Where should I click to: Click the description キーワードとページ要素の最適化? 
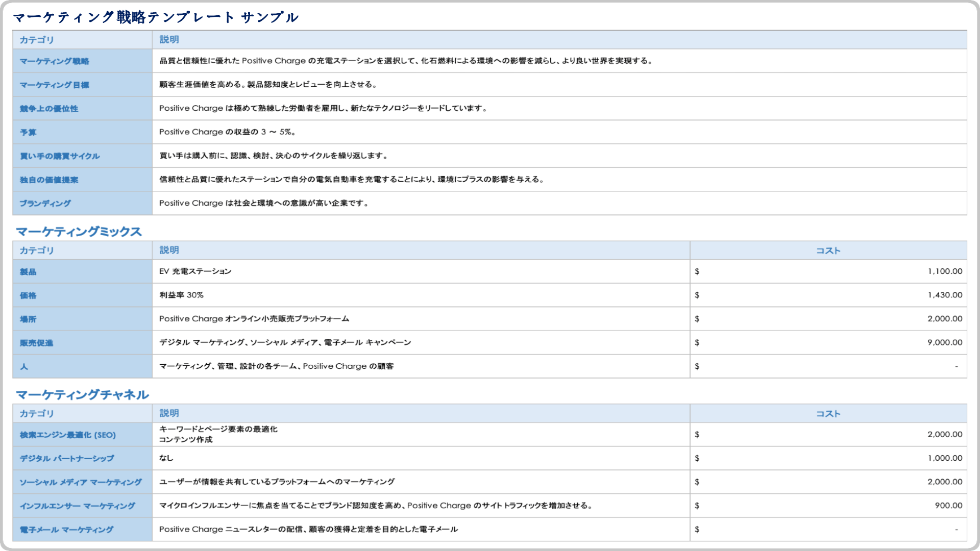click(x=218, y=429)
